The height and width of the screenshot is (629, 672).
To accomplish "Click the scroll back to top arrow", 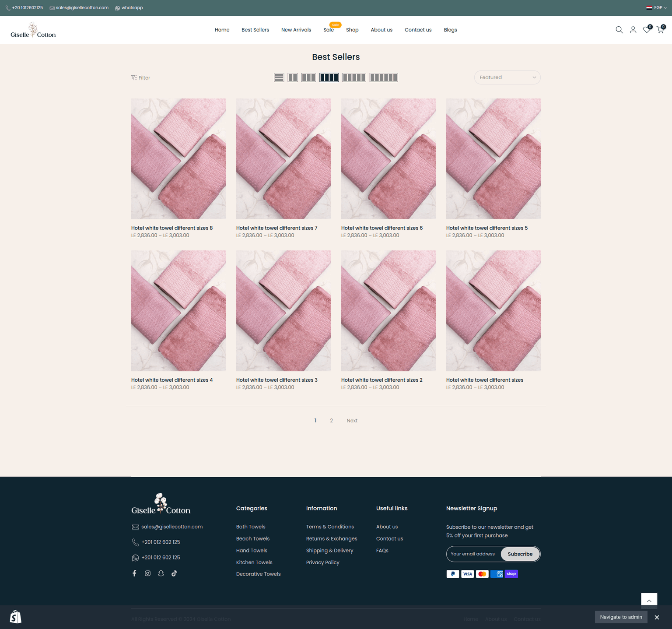I will click(649, 601).
